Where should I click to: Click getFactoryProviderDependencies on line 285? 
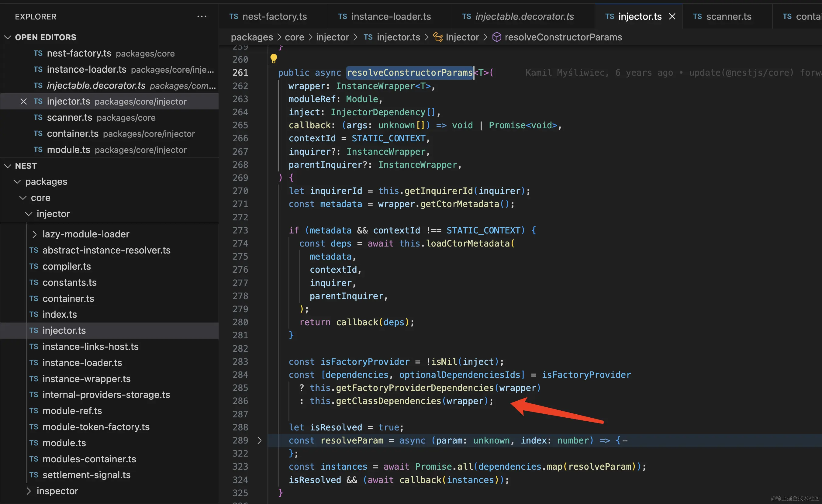(x=415, y=388)
